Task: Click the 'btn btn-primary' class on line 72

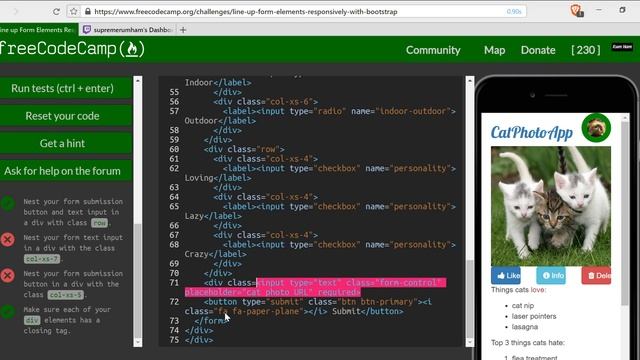Action: pyautogui.click(x=376, y=302)
